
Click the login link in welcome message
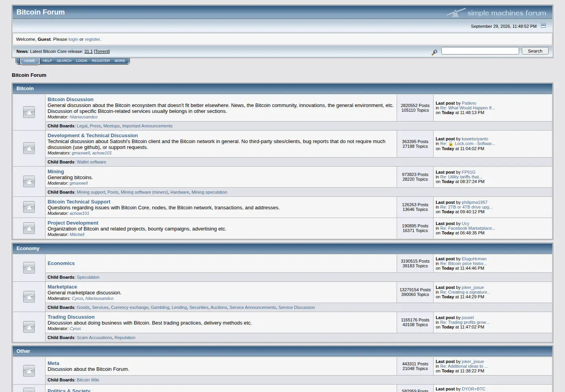click(x=73, y=39)
